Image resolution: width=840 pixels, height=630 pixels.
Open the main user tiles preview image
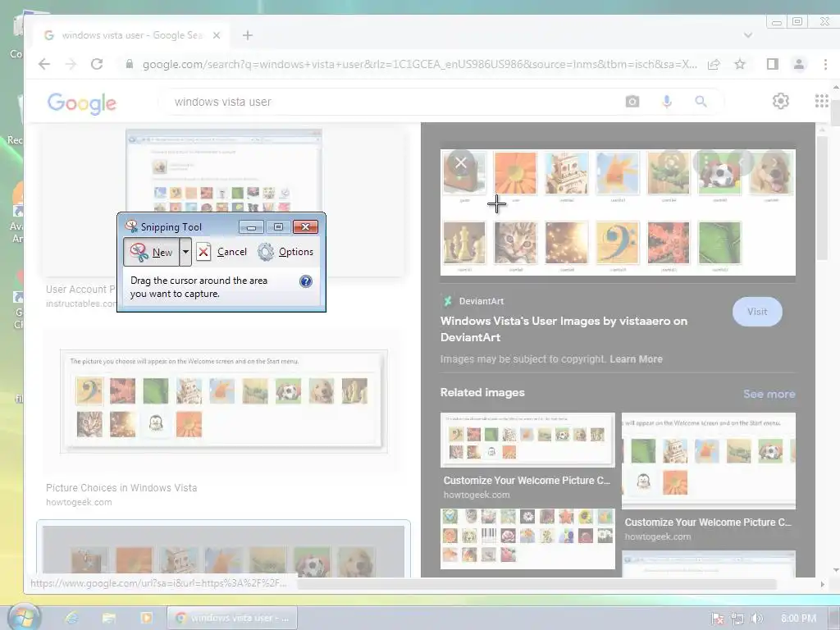coord(618,212)
